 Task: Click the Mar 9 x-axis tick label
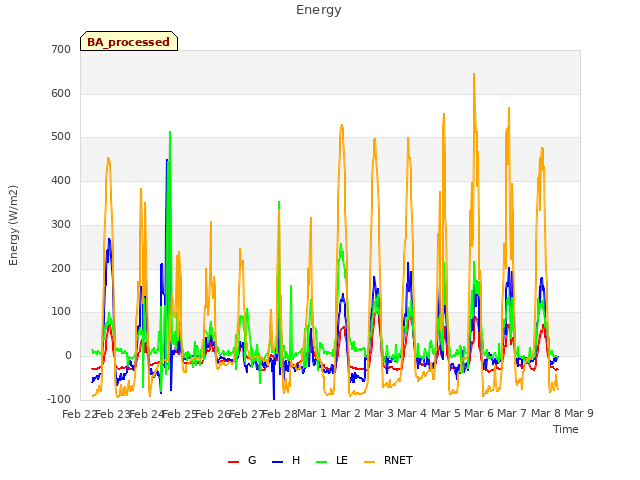coord(579,413)
